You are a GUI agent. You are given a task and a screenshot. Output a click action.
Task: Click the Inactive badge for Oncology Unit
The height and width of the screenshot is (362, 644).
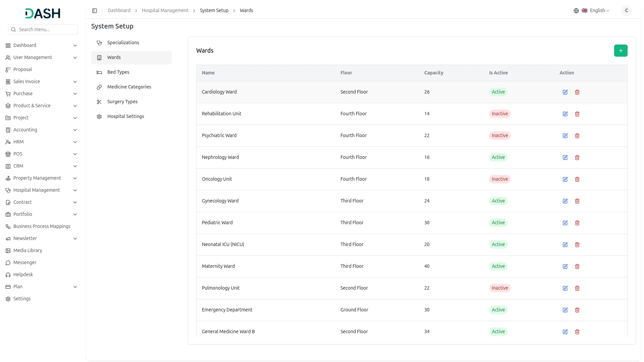pos(500,179)
